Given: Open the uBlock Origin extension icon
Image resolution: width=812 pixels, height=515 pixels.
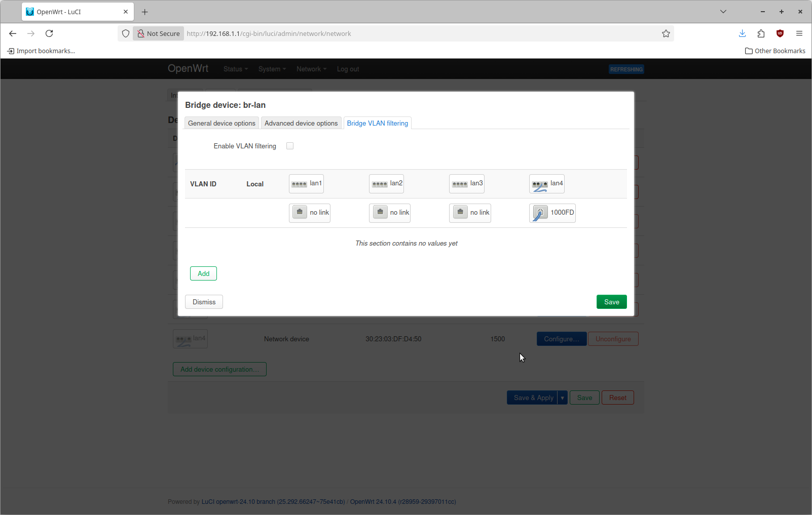Looking at the screenshot, I should (780, 33).
